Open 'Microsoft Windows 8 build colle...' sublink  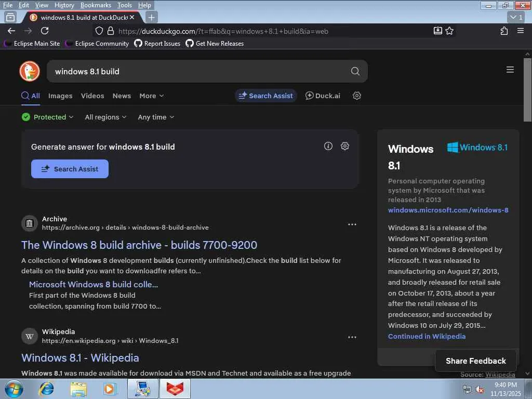94,284
